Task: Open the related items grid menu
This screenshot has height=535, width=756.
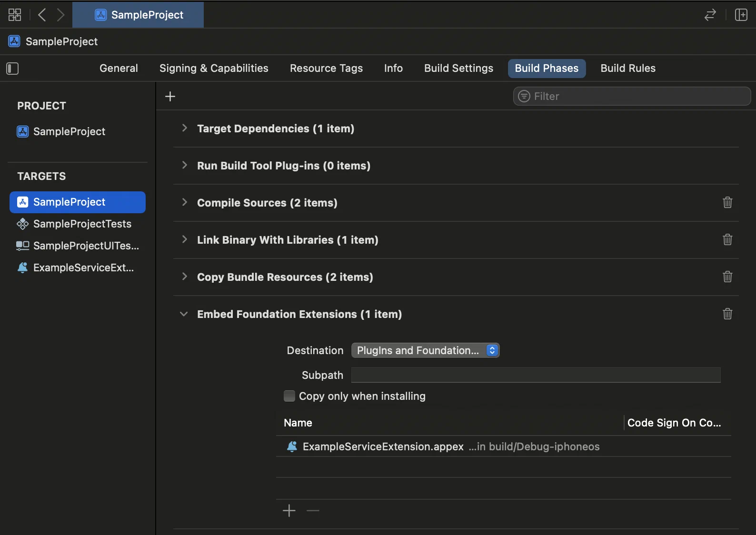Action: point(15,15)
